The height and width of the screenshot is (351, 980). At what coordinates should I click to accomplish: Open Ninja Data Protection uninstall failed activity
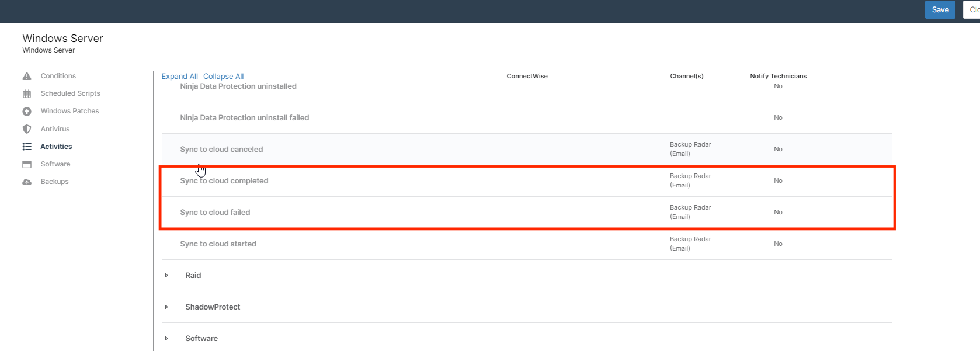244,118
